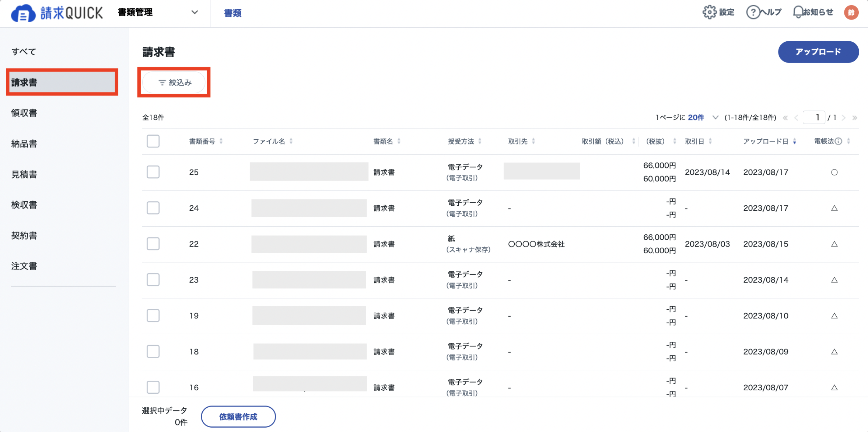Click upload date 2023/08/15
The width and height of the screenshot is (868, 432).
tap(766, 244)
